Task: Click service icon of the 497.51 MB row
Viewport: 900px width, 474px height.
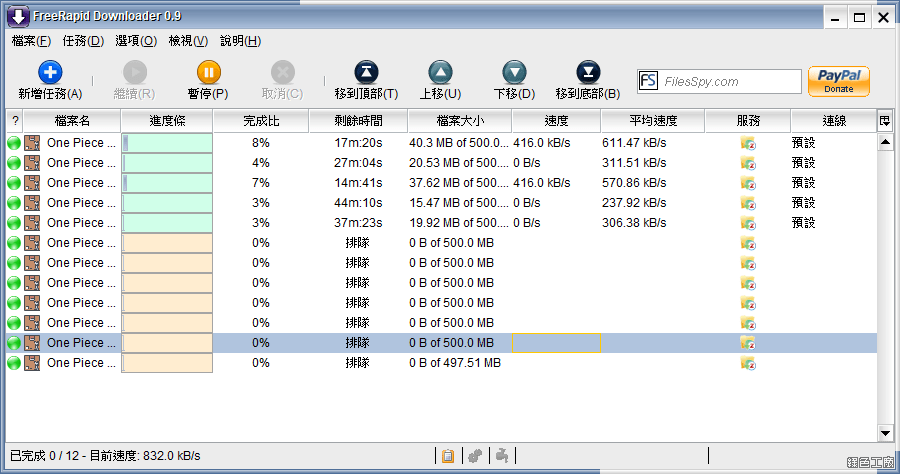Action: (x=748, y=363)
